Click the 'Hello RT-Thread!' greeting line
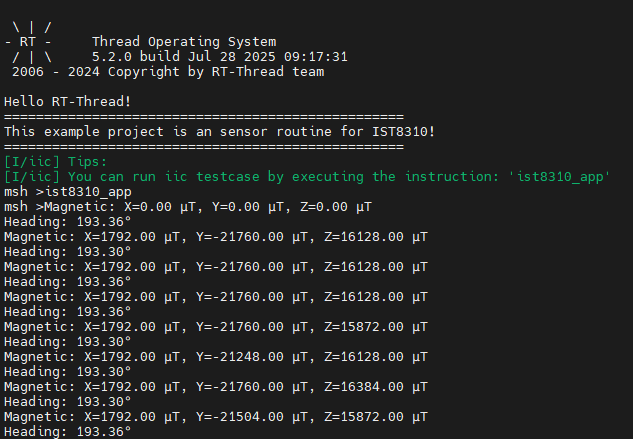633x439 pixels. 67,102
